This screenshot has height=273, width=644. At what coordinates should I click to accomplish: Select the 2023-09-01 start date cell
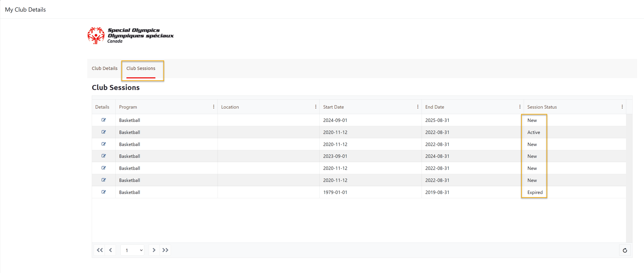point(370,156)
